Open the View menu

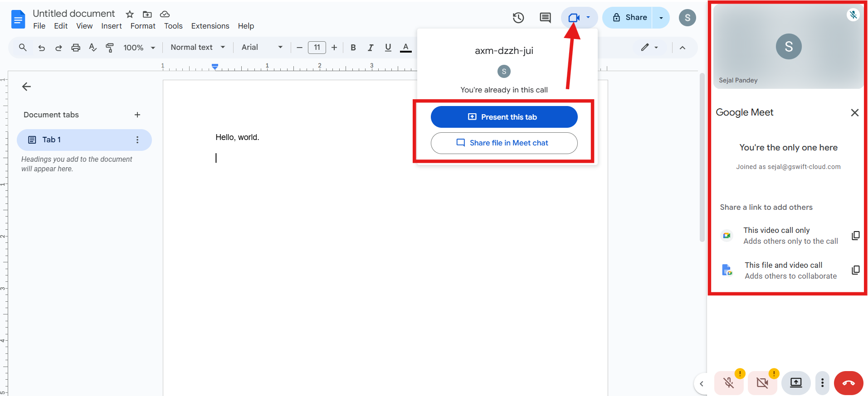pos(84,26)
